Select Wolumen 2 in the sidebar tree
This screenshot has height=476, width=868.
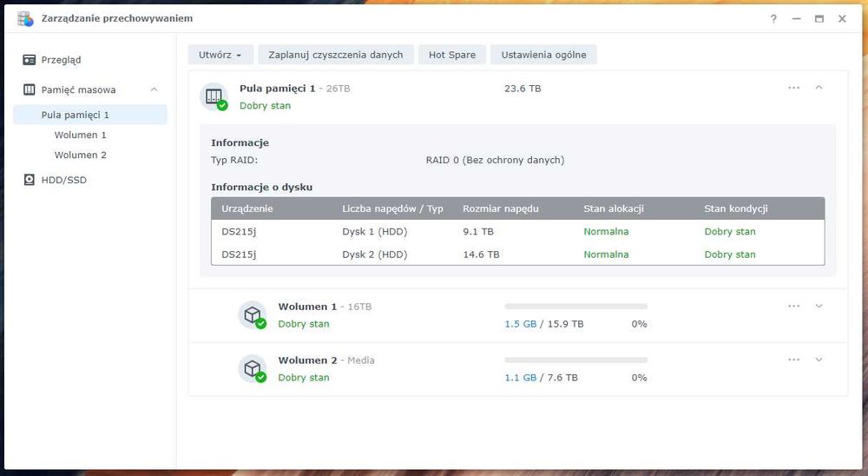point(80,155)
